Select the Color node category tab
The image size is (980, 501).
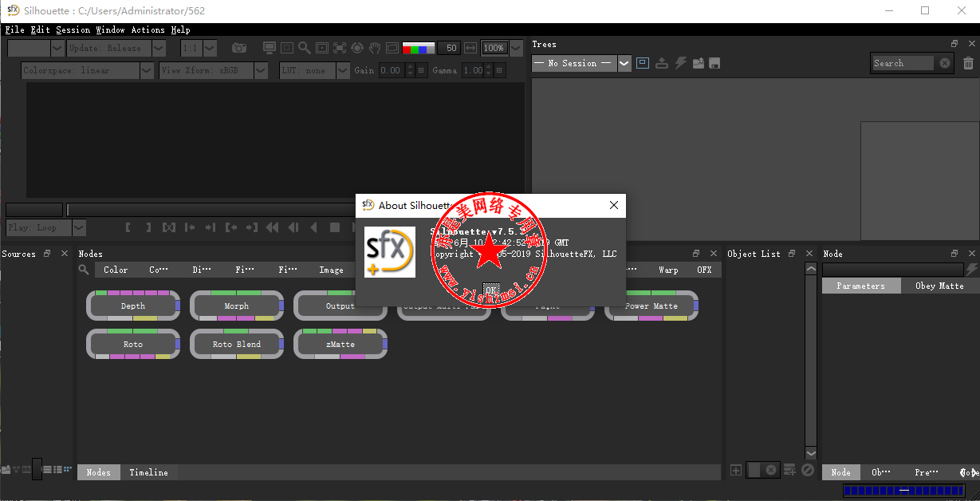click(116, 270)
